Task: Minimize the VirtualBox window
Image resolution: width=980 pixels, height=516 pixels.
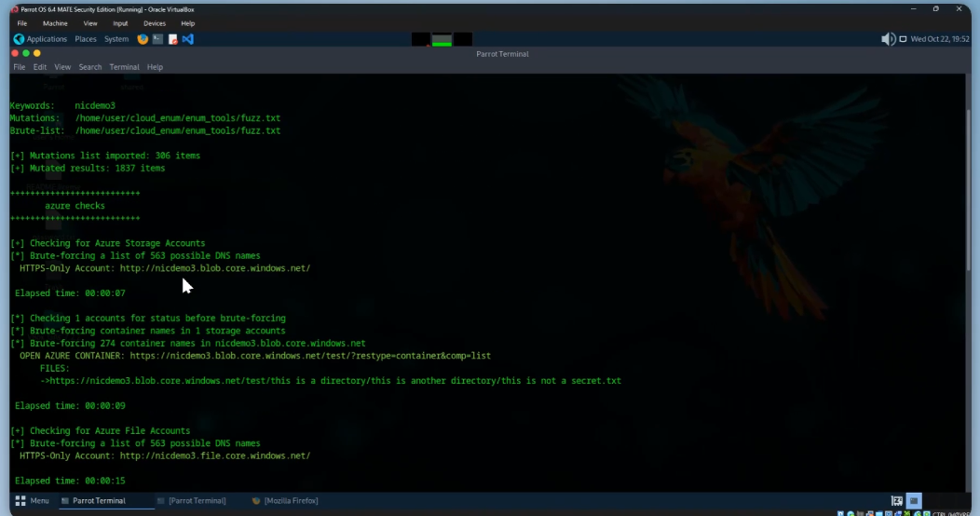Action: pos(913,8)
